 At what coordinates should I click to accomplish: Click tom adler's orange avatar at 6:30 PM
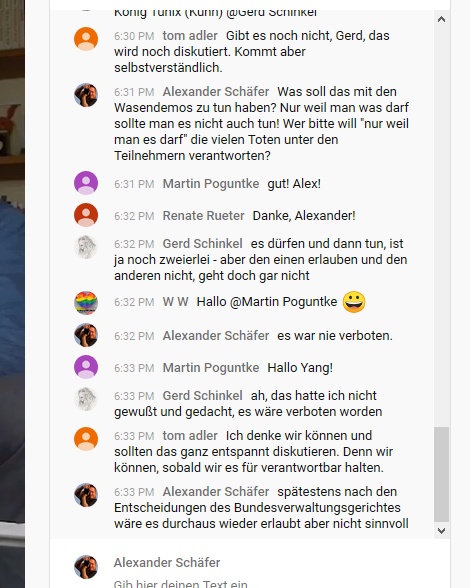pyautogui.click(x=86, y=39)
